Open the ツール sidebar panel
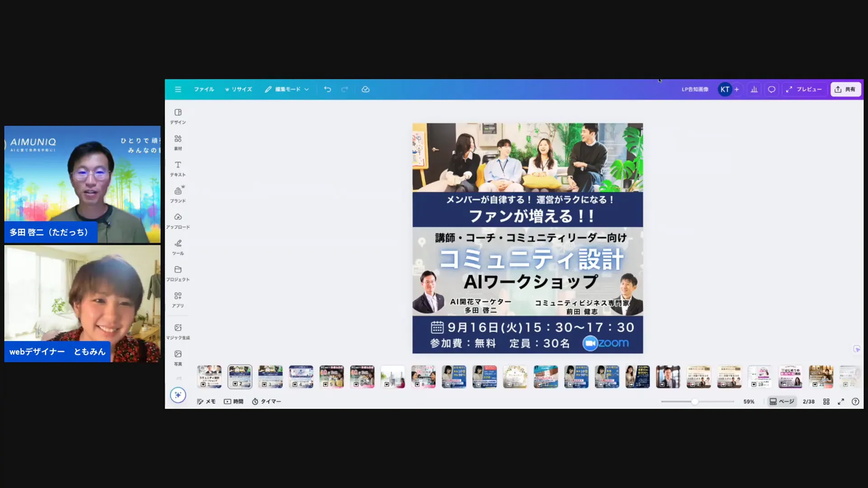 pyautogui.click(x=178, y=247)
